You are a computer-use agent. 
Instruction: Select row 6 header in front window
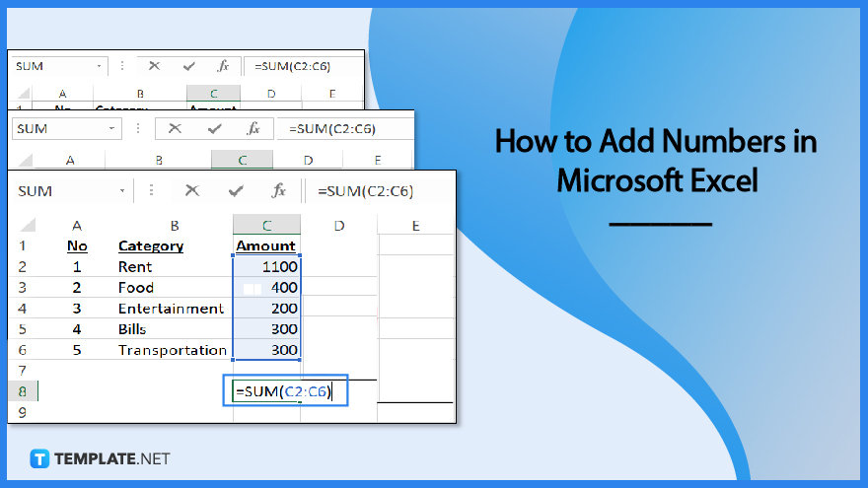pyautogui.click(x=22, y=350)
